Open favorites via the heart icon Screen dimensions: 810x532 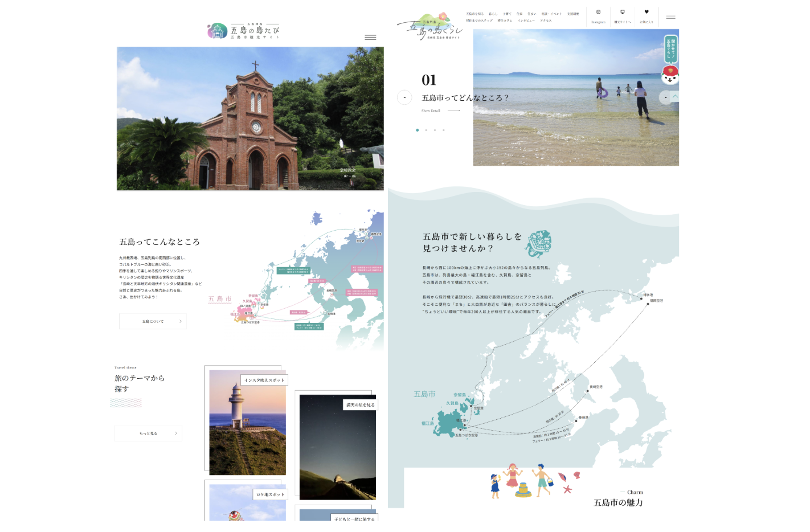point(646,12)
